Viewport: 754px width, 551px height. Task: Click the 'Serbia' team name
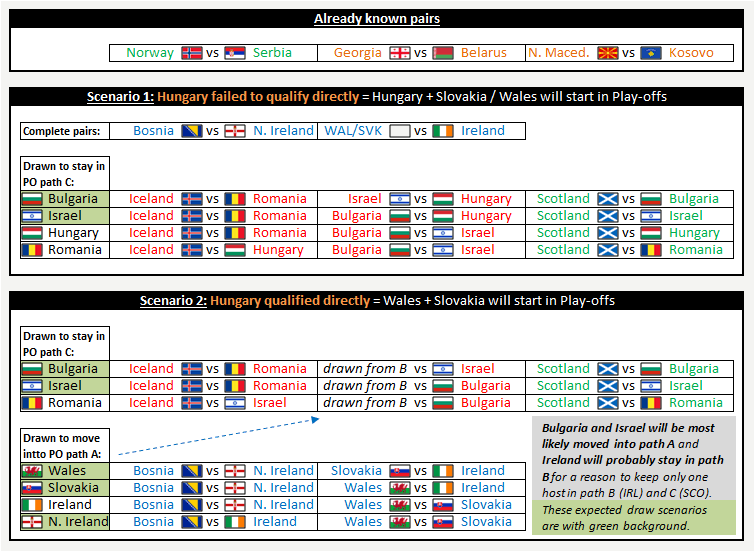[x=272, y=53]
